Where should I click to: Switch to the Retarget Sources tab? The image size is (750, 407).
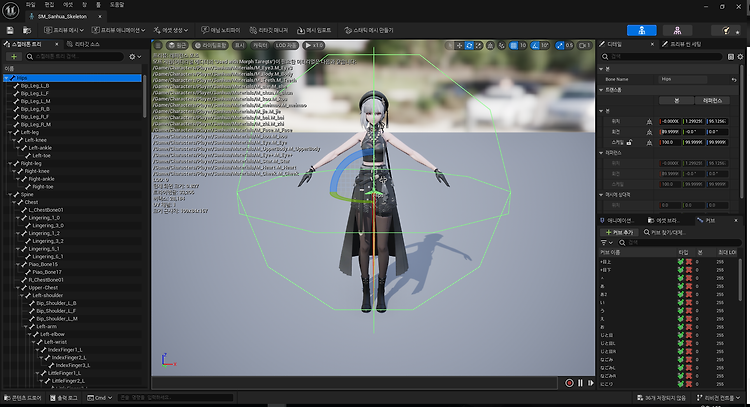tap(84, 44)
